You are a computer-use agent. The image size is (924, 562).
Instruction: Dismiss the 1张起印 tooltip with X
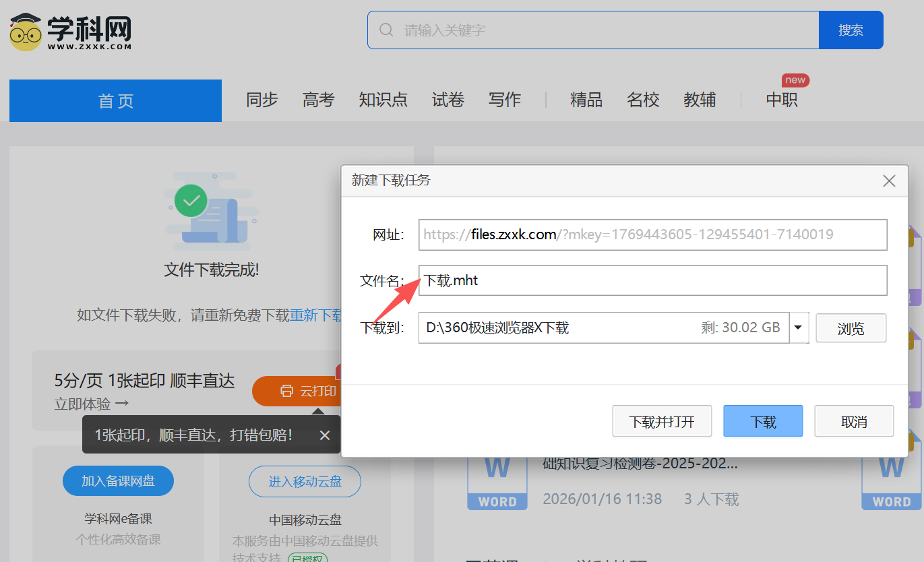click(325, 435)
